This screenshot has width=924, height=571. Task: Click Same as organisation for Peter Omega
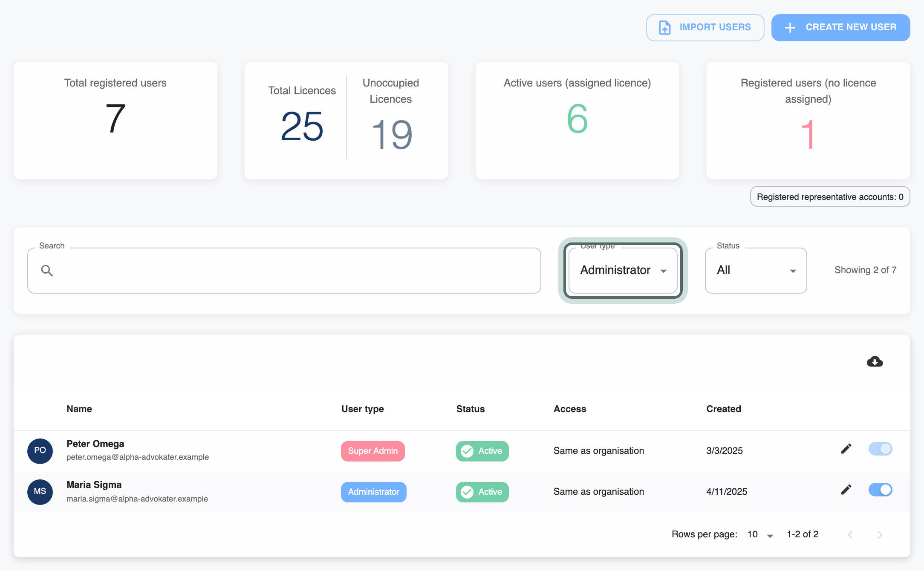(x=598, y=450)
